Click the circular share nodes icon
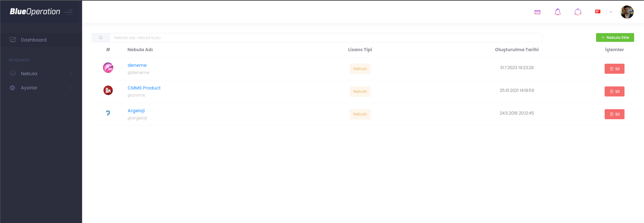This screenshot has width=644, height=223. 578,12
